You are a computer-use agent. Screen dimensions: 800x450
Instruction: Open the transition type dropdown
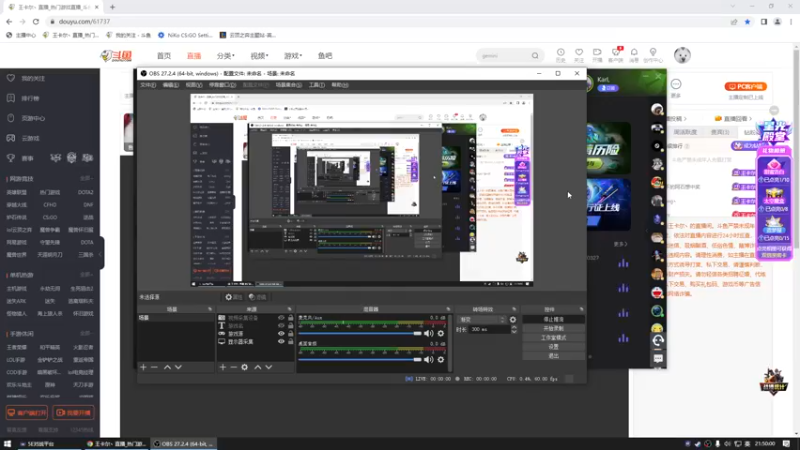[x=482, y=320]
